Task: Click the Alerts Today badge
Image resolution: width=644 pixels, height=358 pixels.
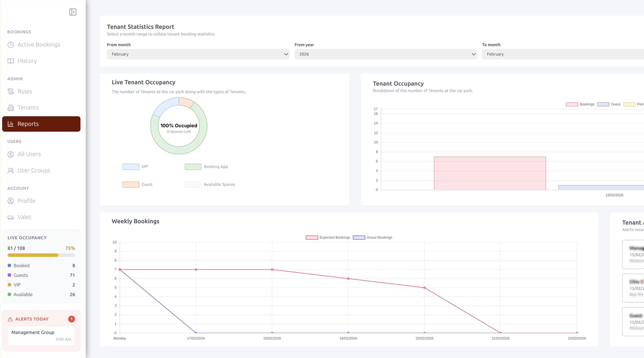Action: (71, 319)
